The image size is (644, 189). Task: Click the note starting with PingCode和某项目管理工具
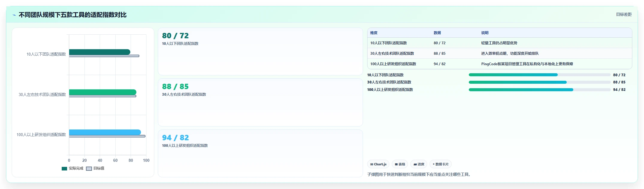[527, 64]
